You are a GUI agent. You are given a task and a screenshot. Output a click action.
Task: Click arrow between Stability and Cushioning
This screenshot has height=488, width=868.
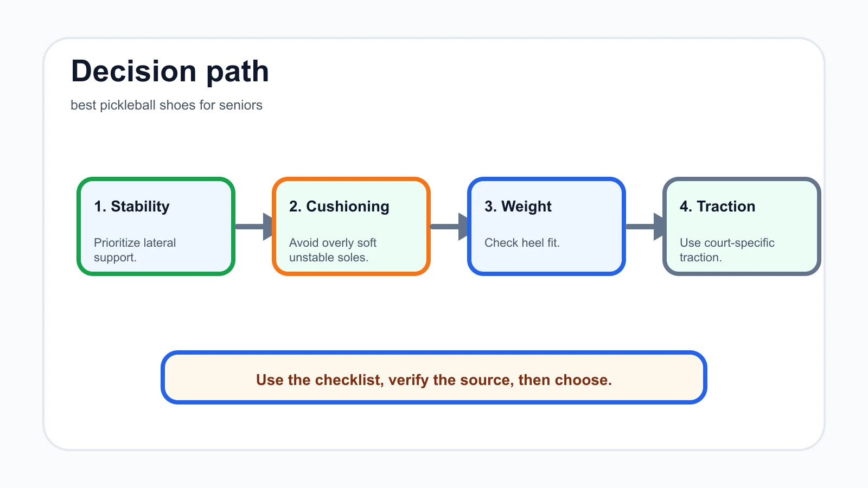click(254, 226)
